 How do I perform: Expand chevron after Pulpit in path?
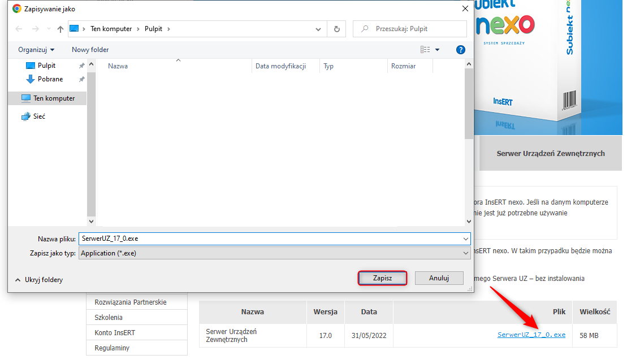pyautogui.click(x=168, y=29)
